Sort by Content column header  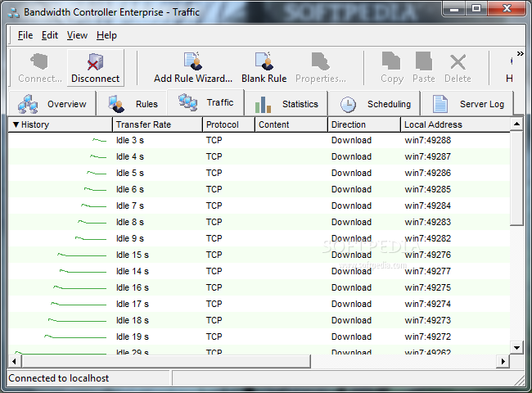[291, 124]
